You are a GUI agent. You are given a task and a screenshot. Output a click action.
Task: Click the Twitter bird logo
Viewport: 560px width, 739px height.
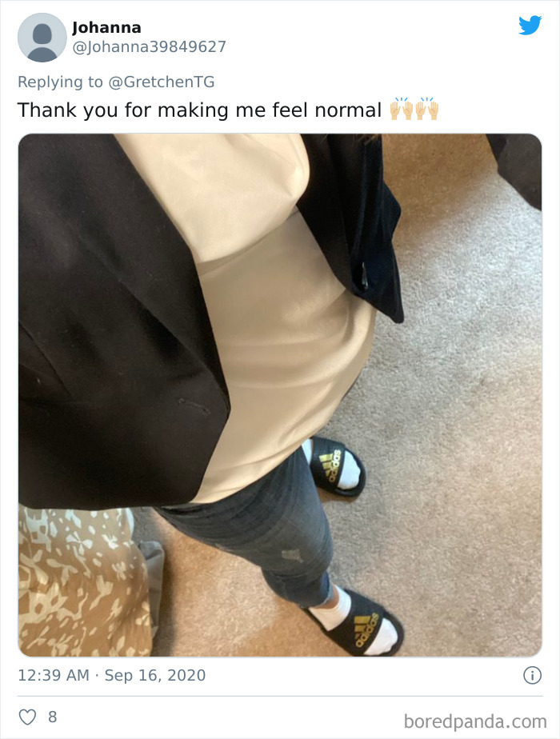click(530, 26)
